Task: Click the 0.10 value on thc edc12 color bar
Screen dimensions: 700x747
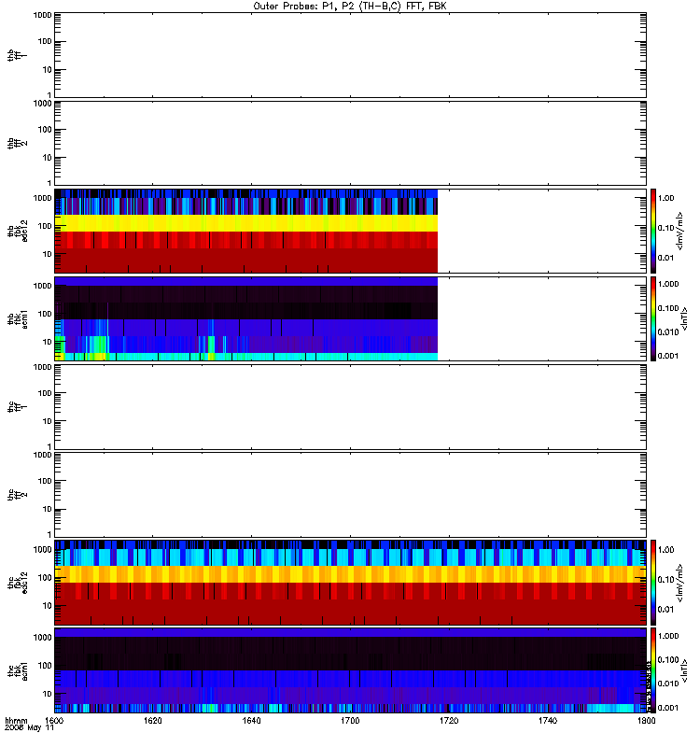Action: point(666,580)
